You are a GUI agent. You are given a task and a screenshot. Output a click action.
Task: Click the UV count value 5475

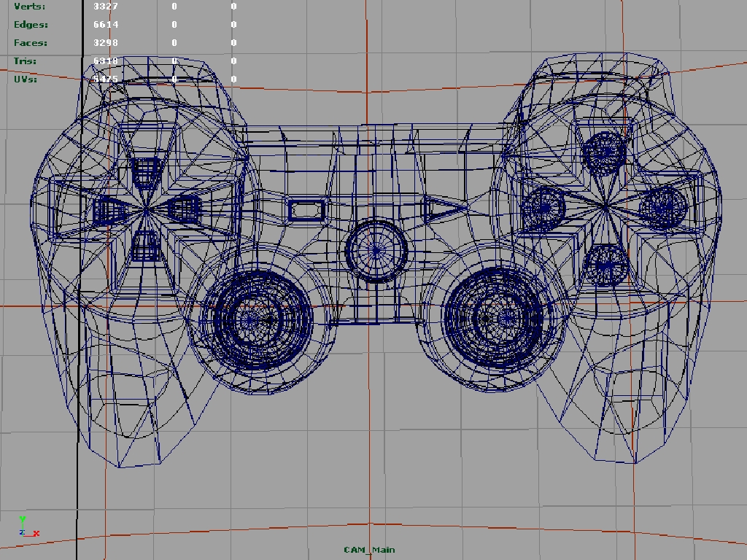pyautogui.click(x=106, y=79)
